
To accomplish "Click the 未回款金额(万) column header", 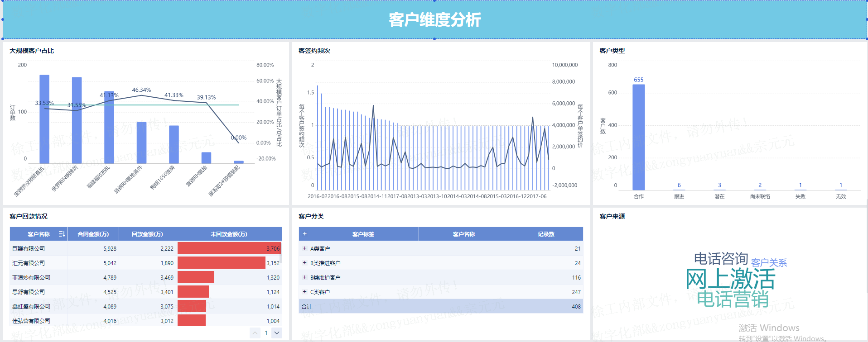I will click(x=229, y=234).
